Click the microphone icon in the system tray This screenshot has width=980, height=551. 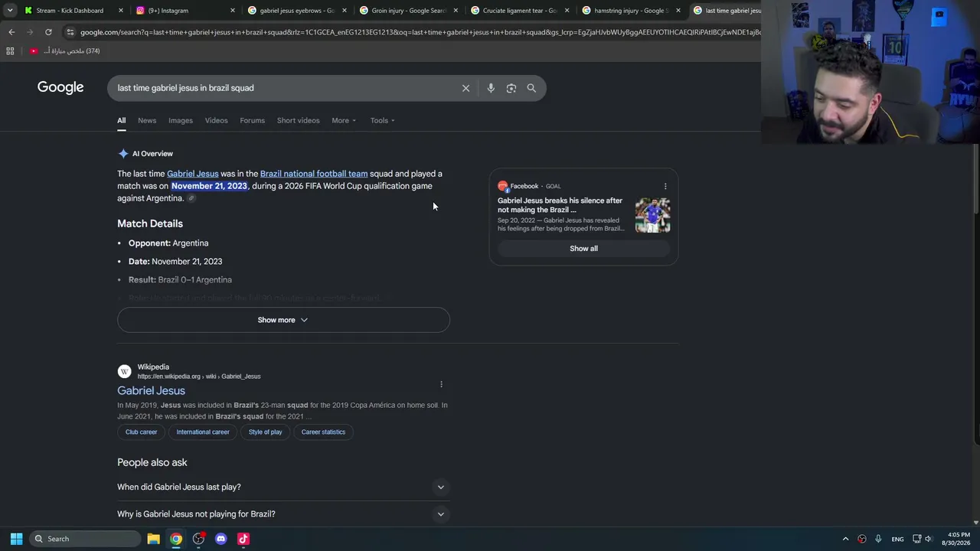878,539
